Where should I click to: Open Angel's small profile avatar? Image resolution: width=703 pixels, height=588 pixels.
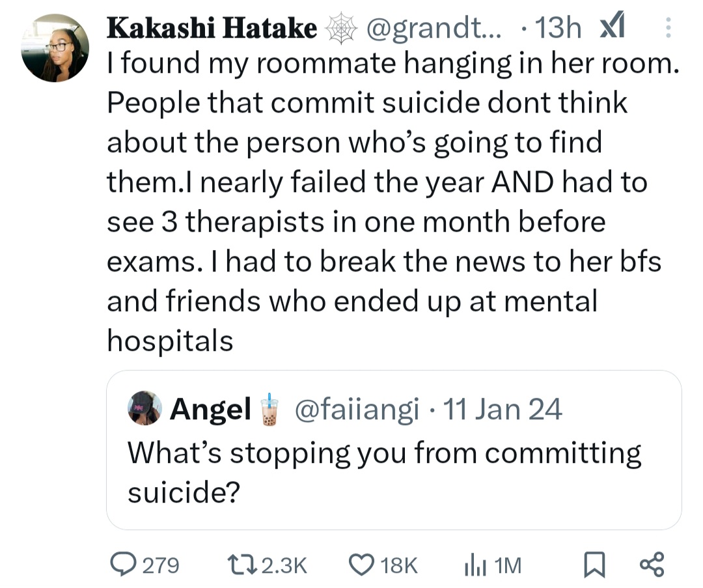point(145,408)
